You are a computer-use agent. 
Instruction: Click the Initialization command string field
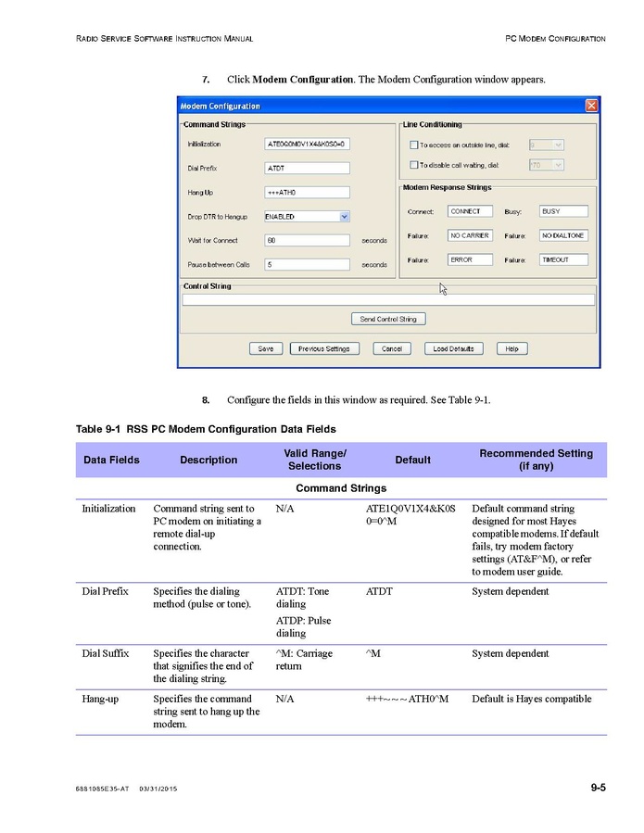307,145
